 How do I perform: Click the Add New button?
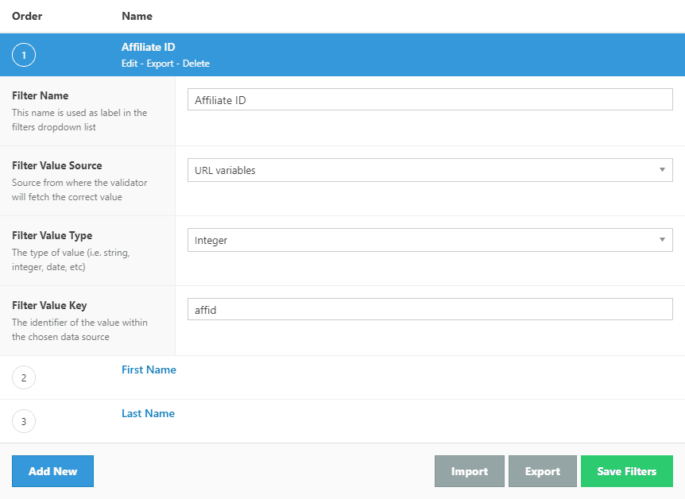[x=53, y=471]
